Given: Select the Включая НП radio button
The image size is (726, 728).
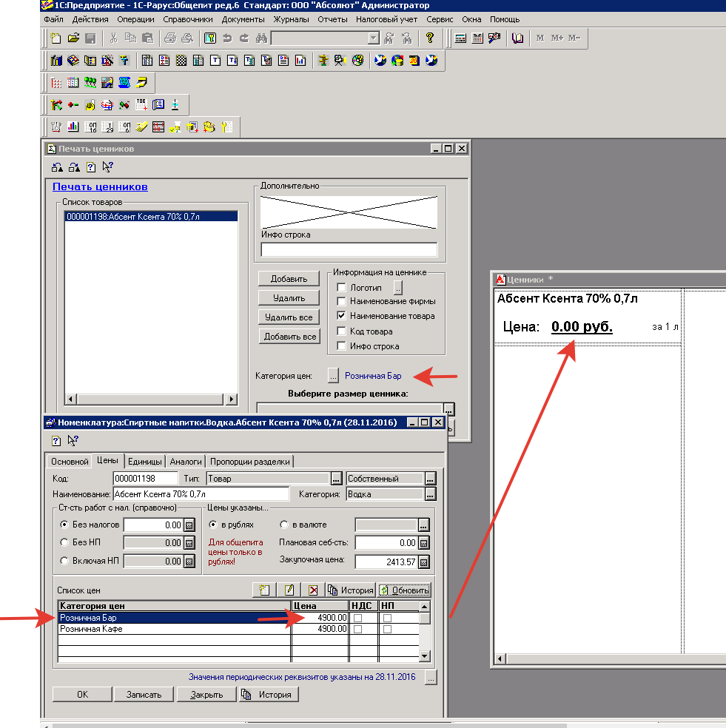Looking at the screenshot, I should point(64,562).
